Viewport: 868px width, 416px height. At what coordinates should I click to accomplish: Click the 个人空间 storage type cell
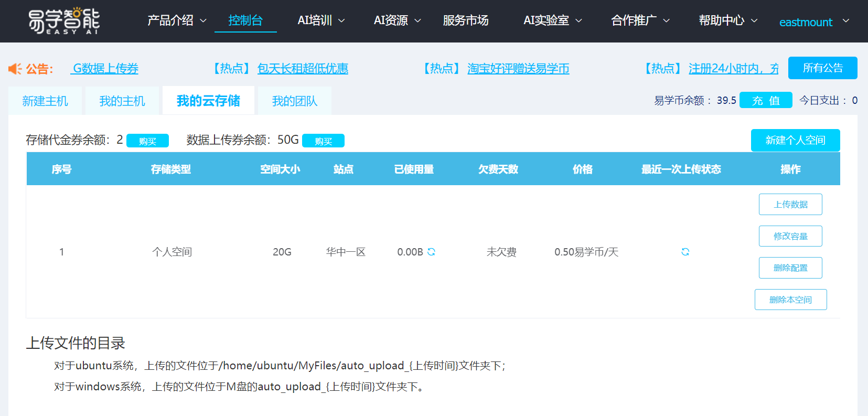(x=172, y=252)
